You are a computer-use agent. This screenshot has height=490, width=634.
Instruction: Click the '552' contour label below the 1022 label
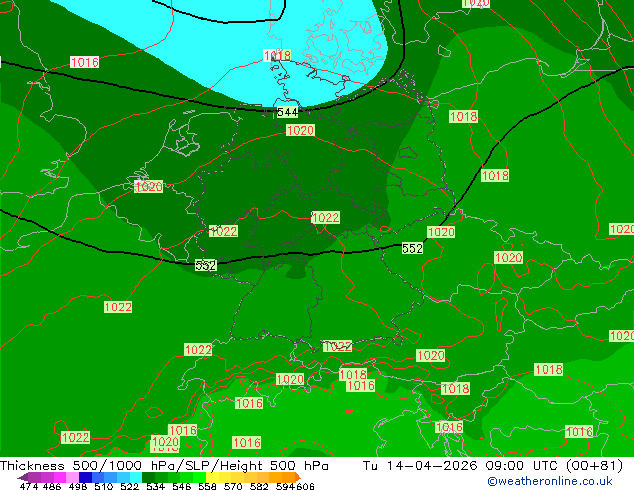click(205, 265)
